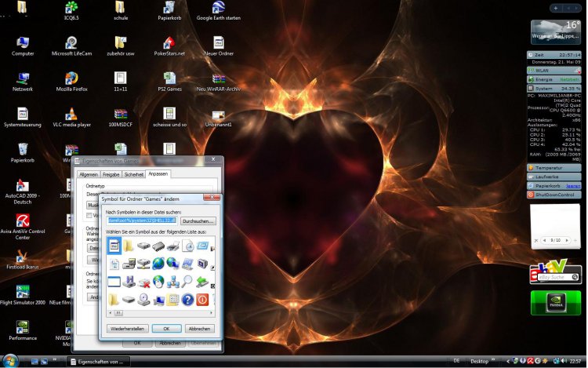Choose the networked computers icon in symbol list

click(173, 282)
